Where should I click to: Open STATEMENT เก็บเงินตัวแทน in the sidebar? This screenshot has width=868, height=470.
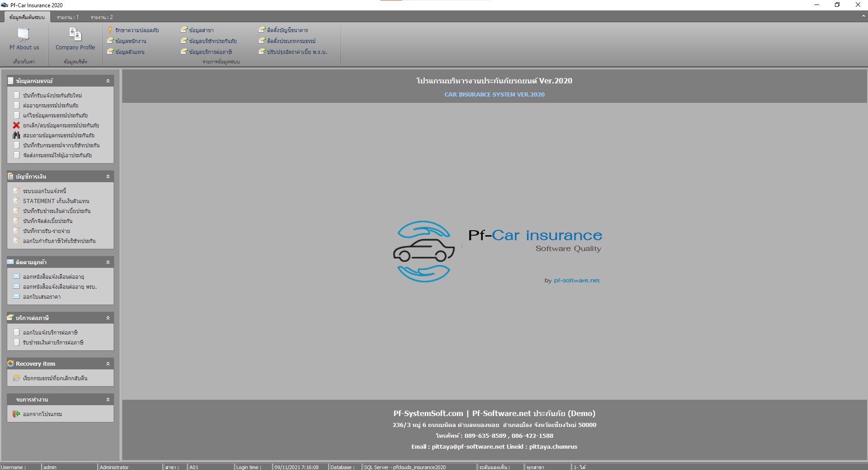pos(51,201)
